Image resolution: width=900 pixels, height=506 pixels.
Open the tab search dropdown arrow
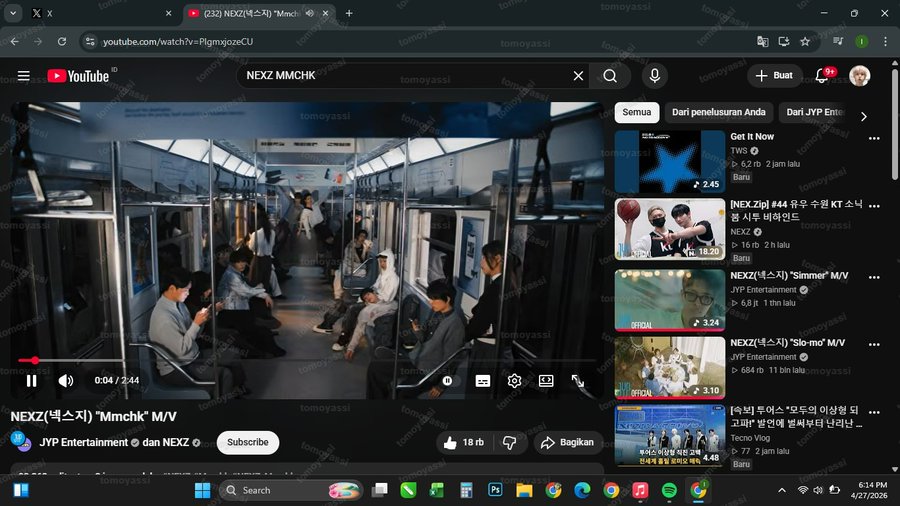click(13, 13)
